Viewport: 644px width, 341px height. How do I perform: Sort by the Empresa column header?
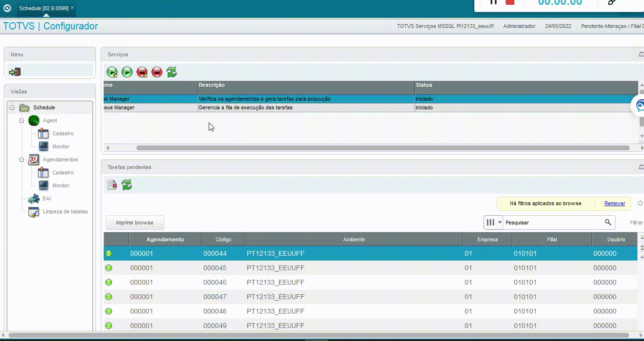[487, 239]
